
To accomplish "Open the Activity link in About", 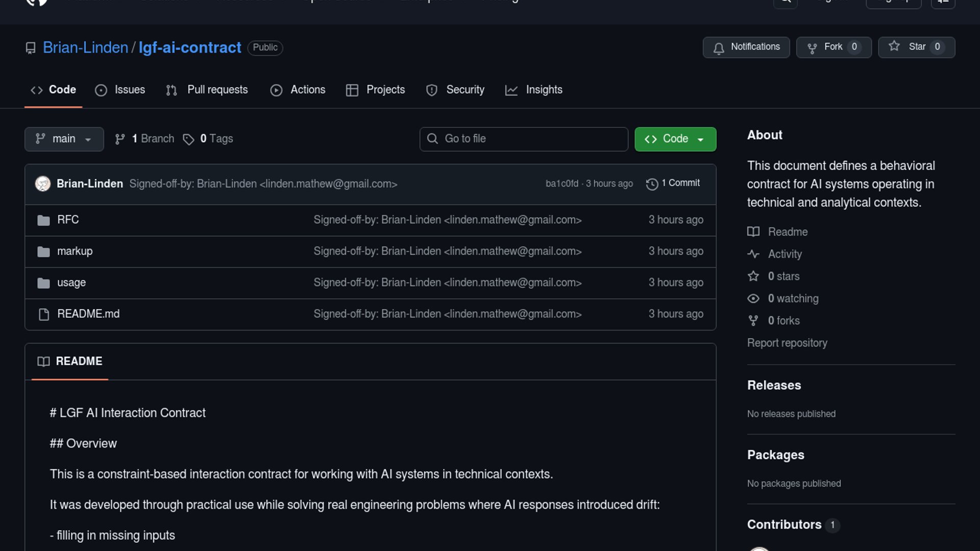I will pos(785,254).
